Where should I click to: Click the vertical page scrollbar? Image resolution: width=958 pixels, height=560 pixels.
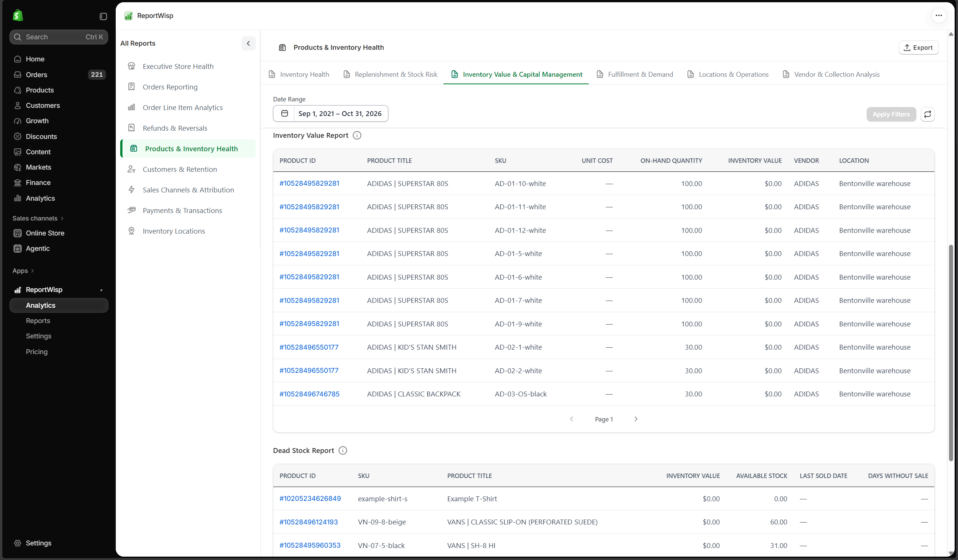point(951,353)
